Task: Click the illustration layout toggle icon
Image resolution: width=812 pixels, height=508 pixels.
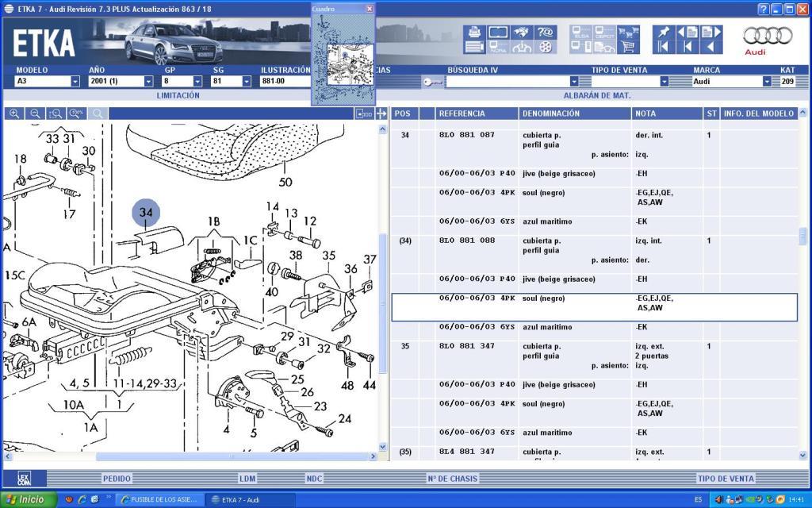Action: click(364, 114)
